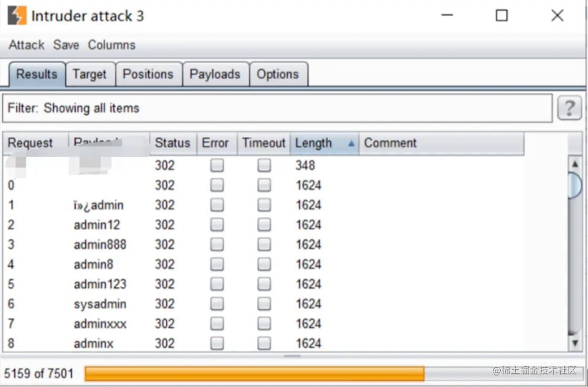Click request number 5 cell
This screenshot has height=387, width=588.
pyautogui.click(x=11, y=284)
